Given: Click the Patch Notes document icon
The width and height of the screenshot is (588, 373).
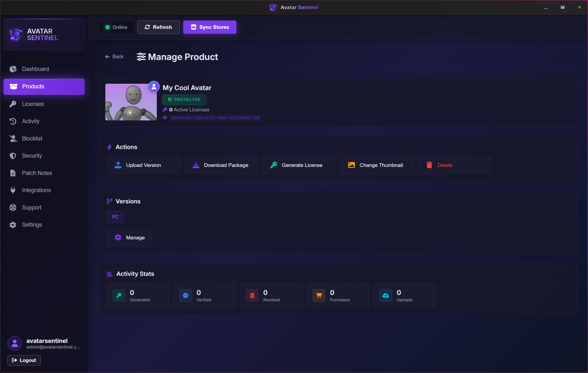Looking at the screenshot, I should click(13, 173).
